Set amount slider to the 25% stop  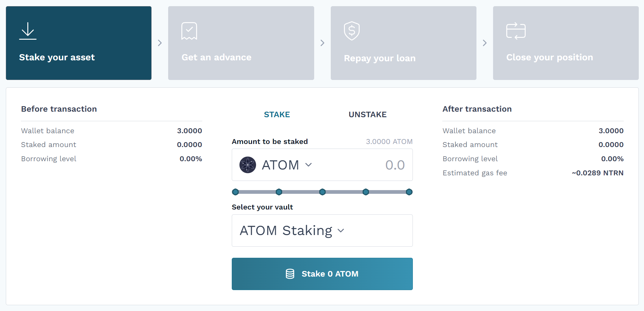tap(279, 192)
